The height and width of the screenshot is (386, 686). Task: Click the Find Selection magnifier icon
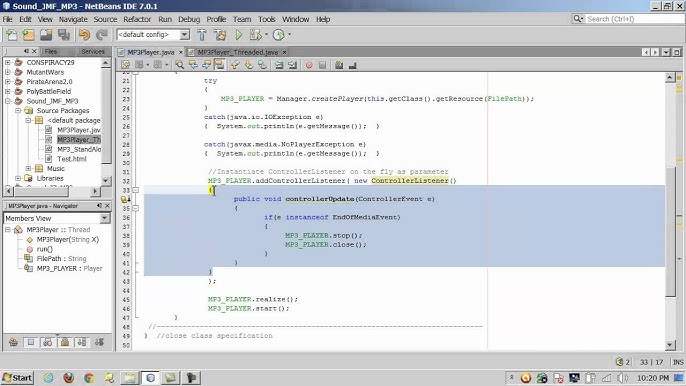coord(179,65)
